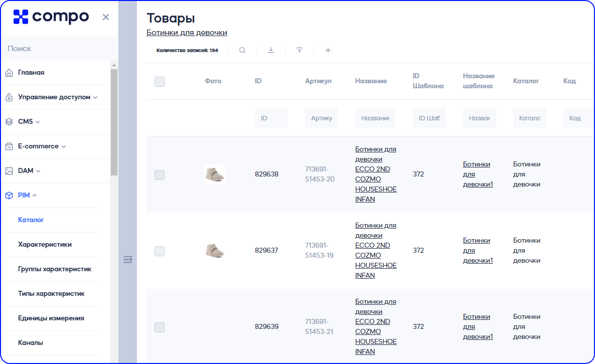The width and height of the screenshot is (595, 364).
Task: Click article number 713691-51453-20
Action: tap(320, 174)
